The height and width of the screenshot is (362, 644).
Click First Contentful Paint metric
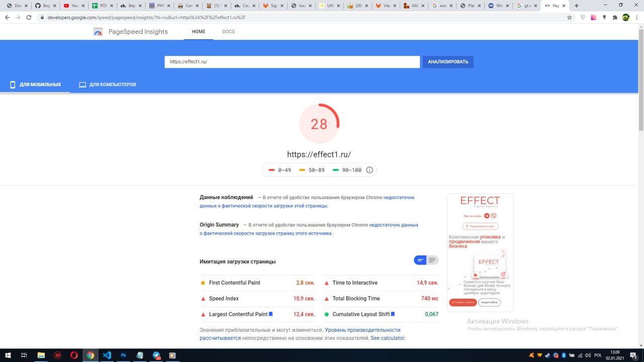[234, 283]
